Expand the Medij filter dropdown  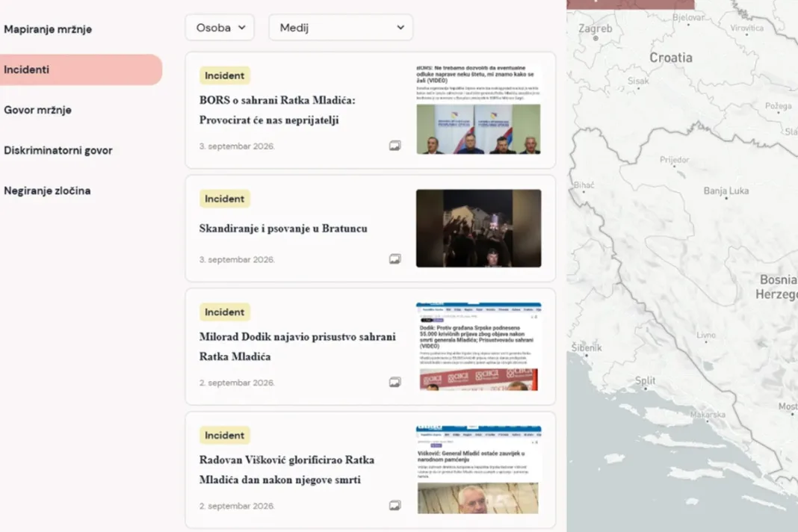tap(341, 28)
